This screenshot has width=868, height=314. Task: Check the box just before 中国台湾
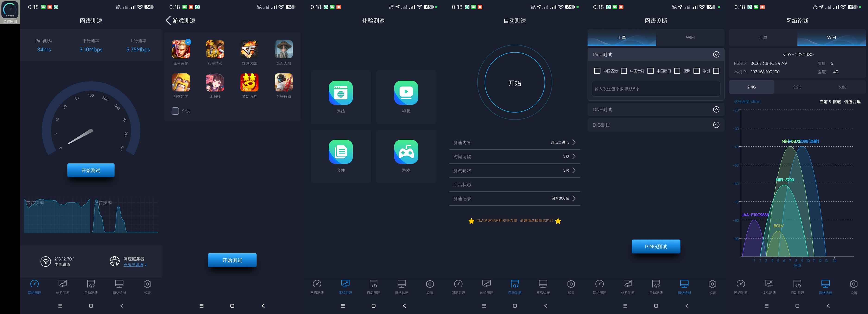(624, 71)
